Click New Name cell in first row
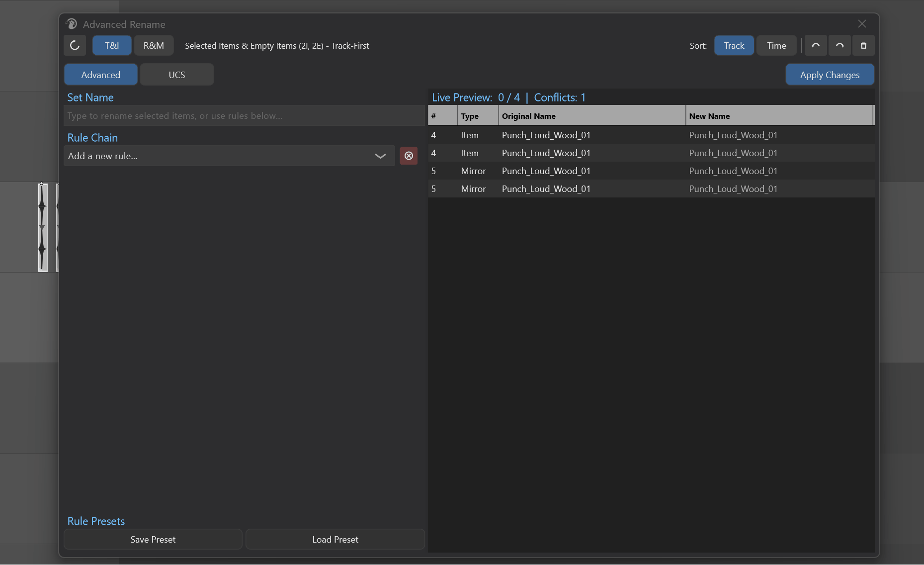This screenshot has width=924, height=565. click(x=733, y=135)
